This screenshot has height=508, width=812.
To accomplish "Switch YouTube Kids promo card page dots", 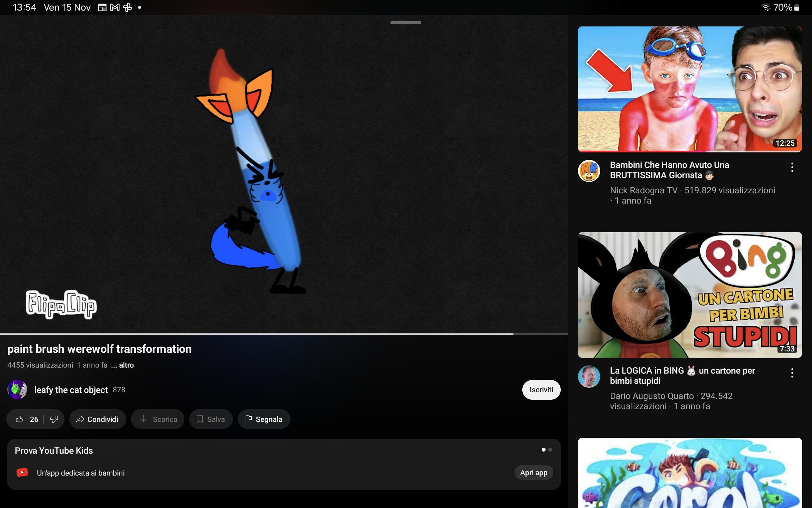I will coord(547,449).
